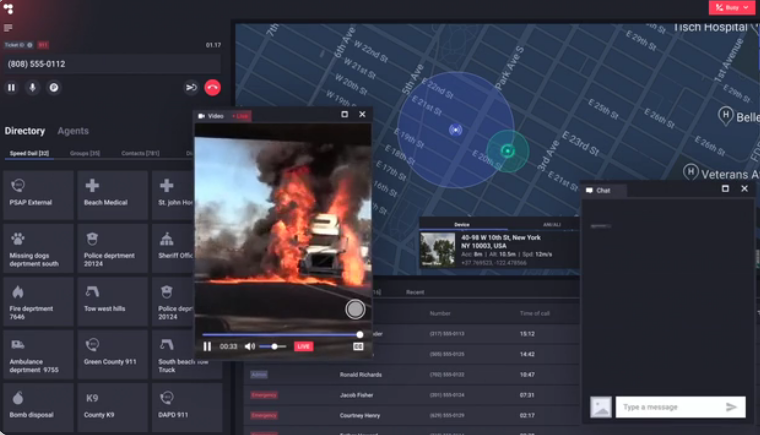The image size is (760, 435).
Task: Dial Missing dogs department south
Action: pyautogui.click(x=38, y=248)
